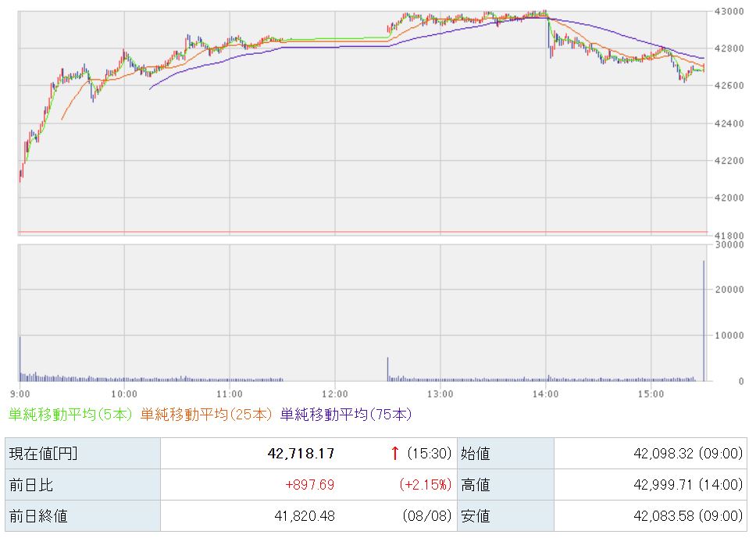The width and height of the screenshot is (756, 538).
Task: Click the red up arrow beside current price
Action: pos(395,453)
